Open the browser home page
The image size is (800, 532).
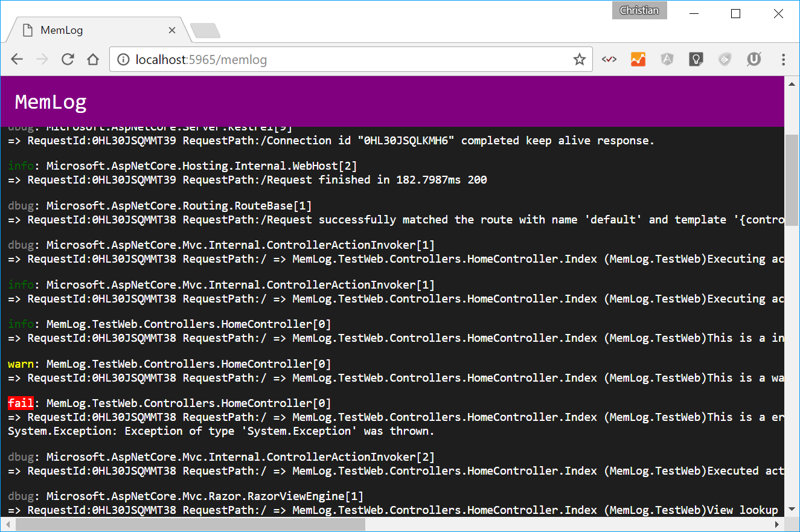(92, 59)
